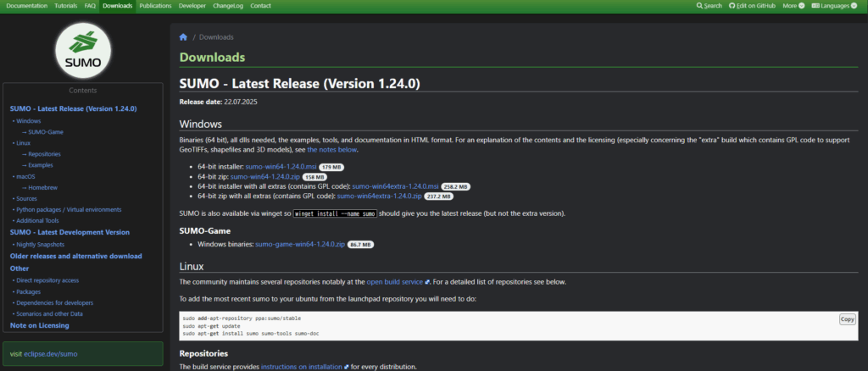The height and width of the screenshot is (371, 868).
Task: Download sumo-win64-1.24.0.msi installer
Action: pos(281,166)
